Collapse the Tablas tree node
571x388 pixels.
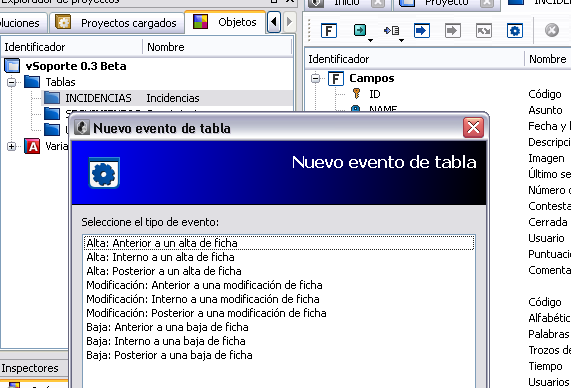coord(12,82)
